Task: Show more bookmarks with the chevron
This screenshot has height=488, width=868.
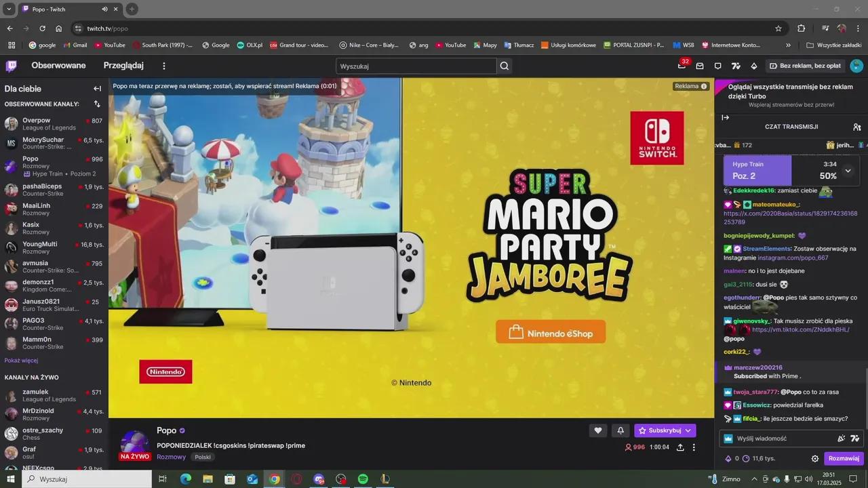Action: point(788,45)
